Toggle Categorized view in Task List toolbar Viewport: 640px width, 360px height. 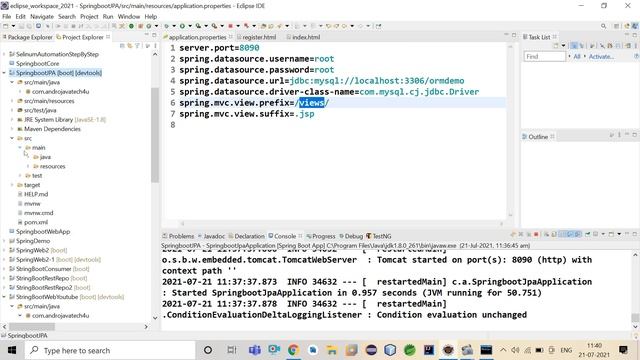pyautogui.click(x=574, y=45)
